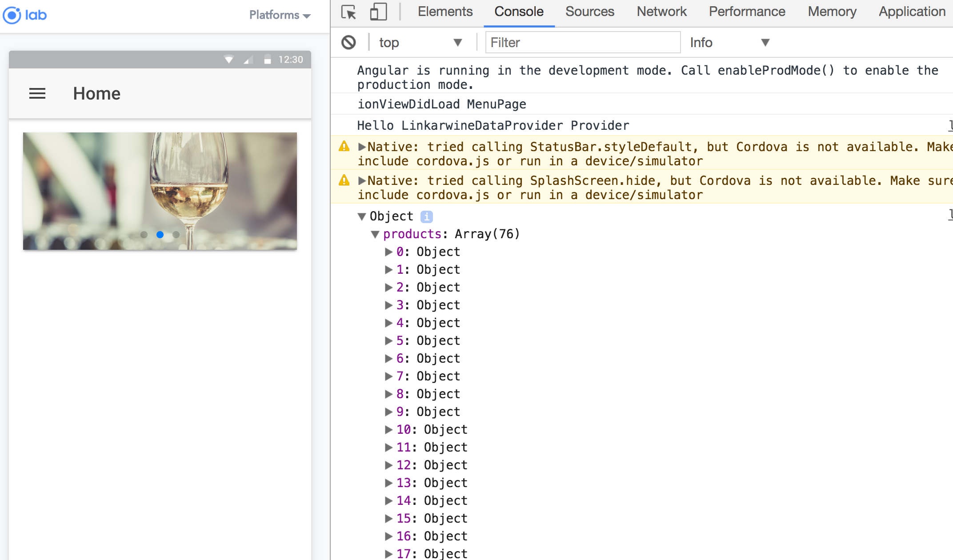Switch to the Network tab
This screenshot has height=560, width=953.
point(661,12)
